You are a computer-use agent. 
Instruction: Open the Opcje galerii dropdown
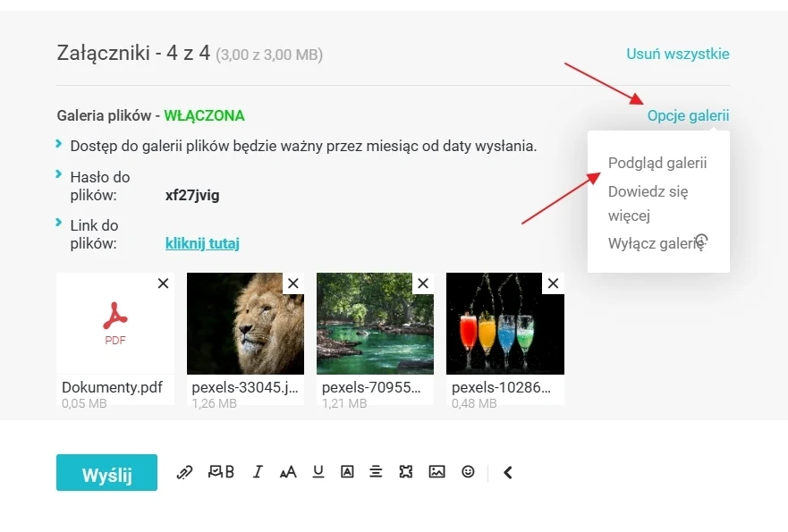[688, 115]
